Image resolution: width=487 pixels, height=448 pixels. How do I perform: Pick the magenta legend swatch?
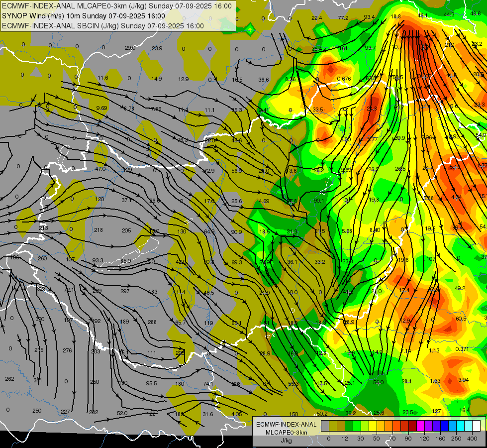pos(421,426)
